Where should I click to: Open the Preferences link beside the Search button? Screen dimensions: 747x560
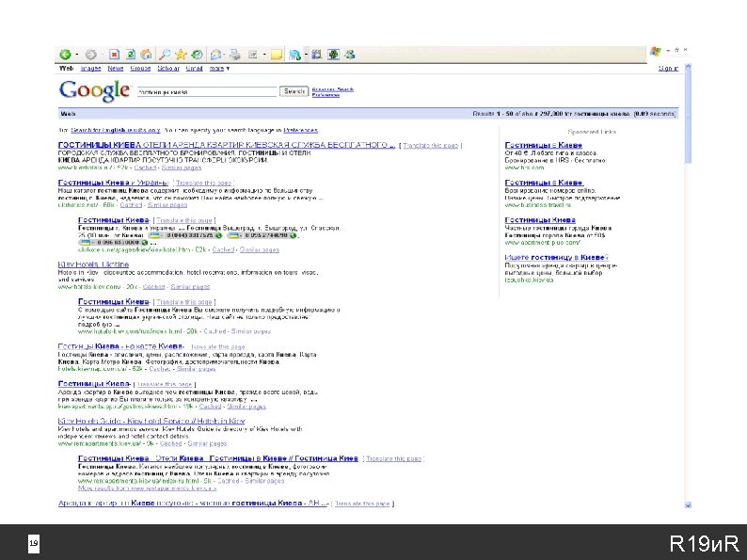click(x=326, y=95)
